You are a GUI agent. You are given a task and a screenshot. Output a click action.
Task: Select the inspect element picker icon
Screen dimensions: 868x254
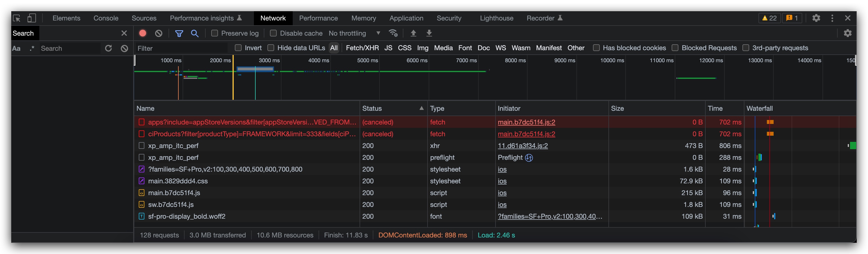pos(17,18)
